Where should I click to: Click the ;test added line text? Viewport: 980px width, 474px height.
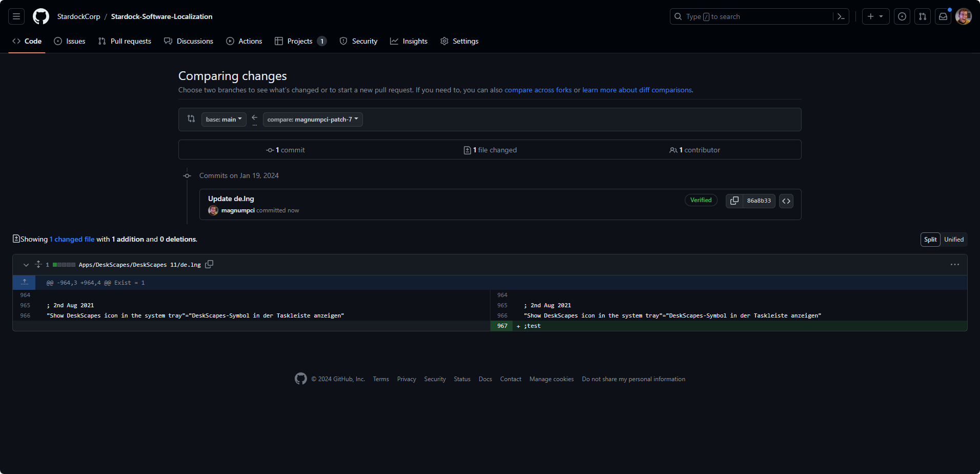click(x=532, y=326)
